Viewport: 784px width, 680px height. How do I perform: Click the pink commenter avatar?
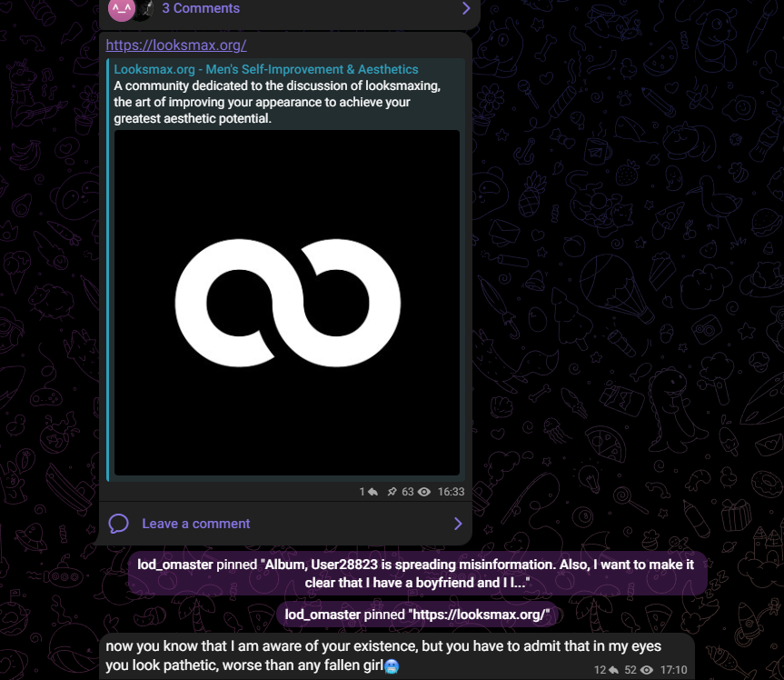pyautogui.click(x=122, y=9)
